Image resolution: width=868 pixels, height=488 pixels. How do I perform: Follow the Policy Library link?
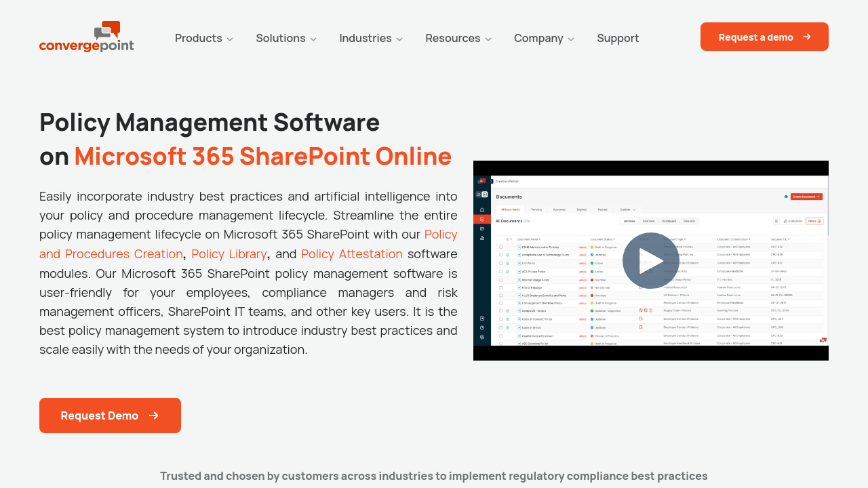coord(229,254)
